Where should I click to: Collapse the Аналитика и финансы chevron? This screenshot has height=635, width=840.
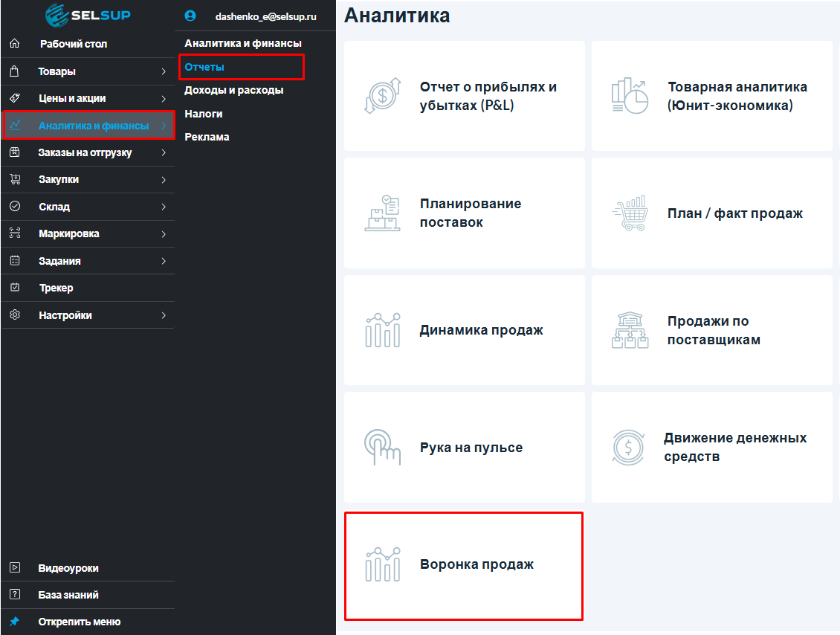tap(164, 126)
